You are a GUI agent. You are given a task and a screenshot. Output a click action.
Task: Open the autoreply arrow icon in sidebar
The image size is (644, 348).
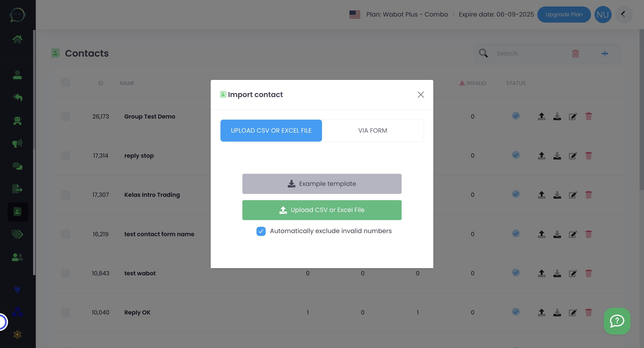[x=17, y=98]
